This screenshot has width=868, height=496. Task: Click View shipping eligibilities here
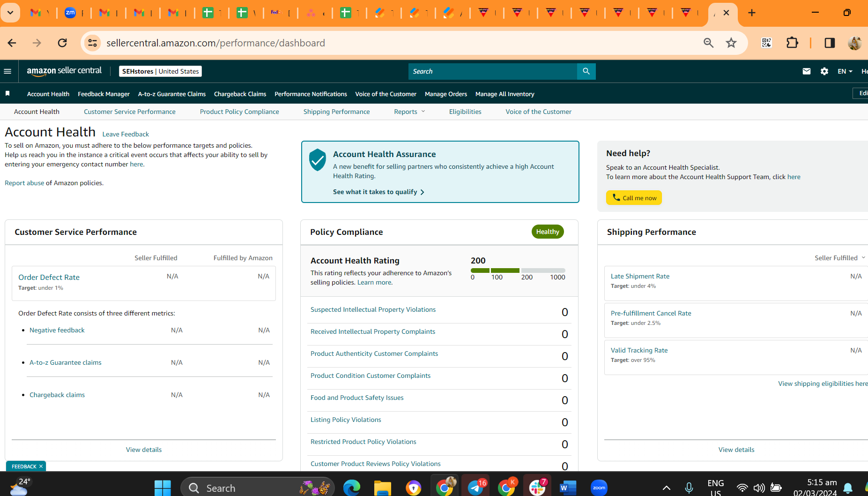pyautogui.click(x=823, y=383)
